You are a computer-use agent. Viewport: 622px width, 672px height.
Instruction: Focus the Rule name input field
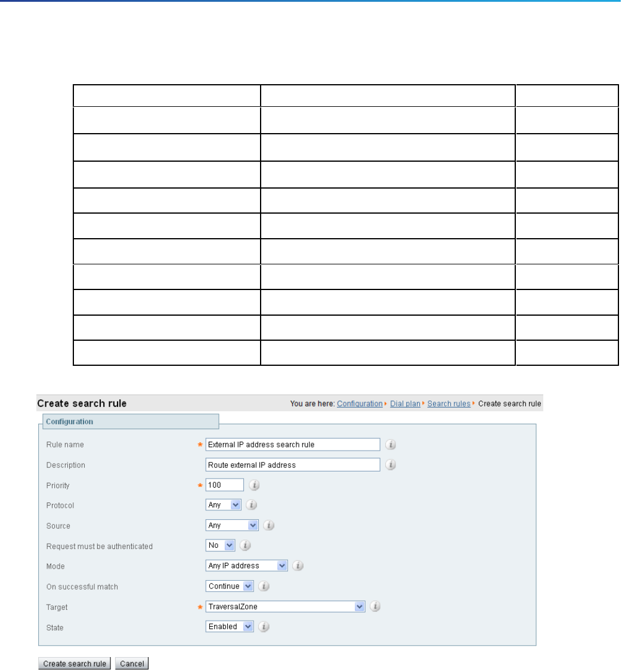(293, 445)
